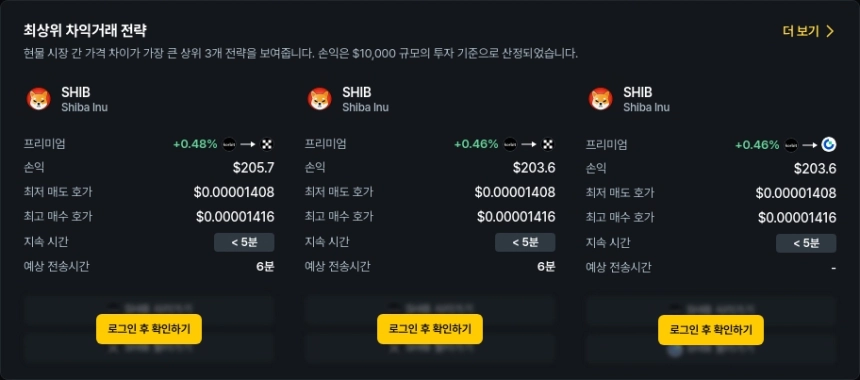Click the < 5분 duration badge in first card
This screenshot has width=860, height=380.
[244, 242]
